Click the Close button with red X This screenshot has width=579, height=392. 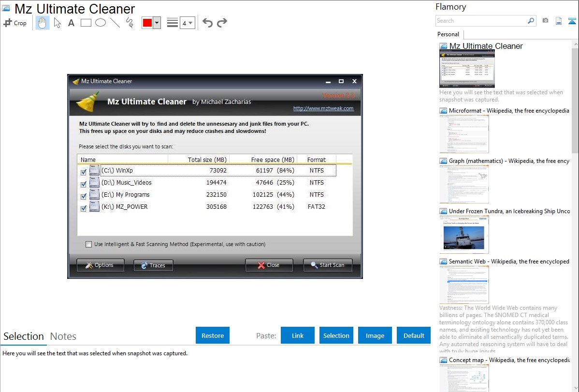pyautogui.click(x=269, y=265)
